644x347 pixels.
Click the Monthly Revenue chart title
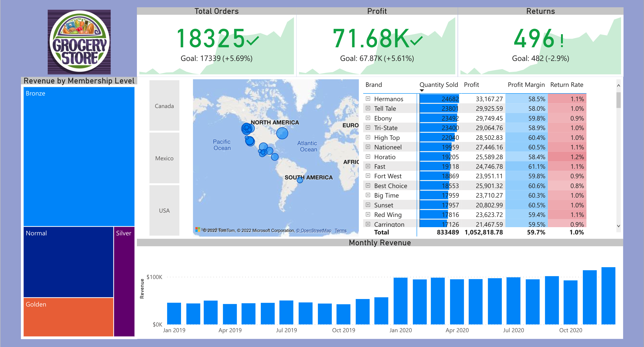[380, 242]
